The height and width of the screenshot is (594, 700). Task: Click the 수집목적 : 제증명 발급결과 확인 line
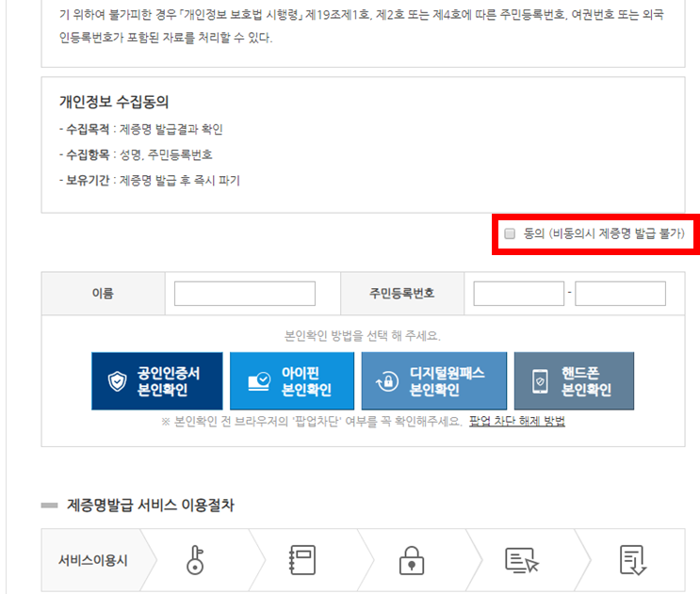click(x=141, y=130)
